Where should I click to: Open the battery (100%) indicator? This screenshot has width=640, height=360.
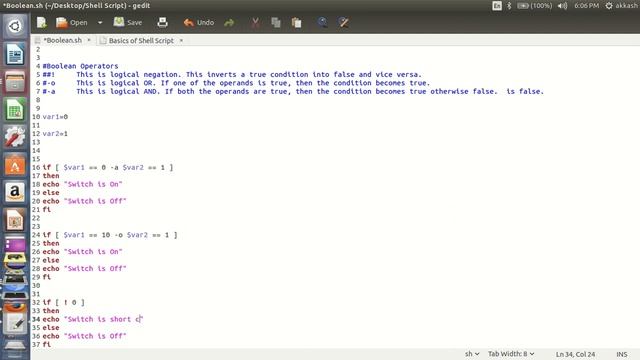coord(535,6)
